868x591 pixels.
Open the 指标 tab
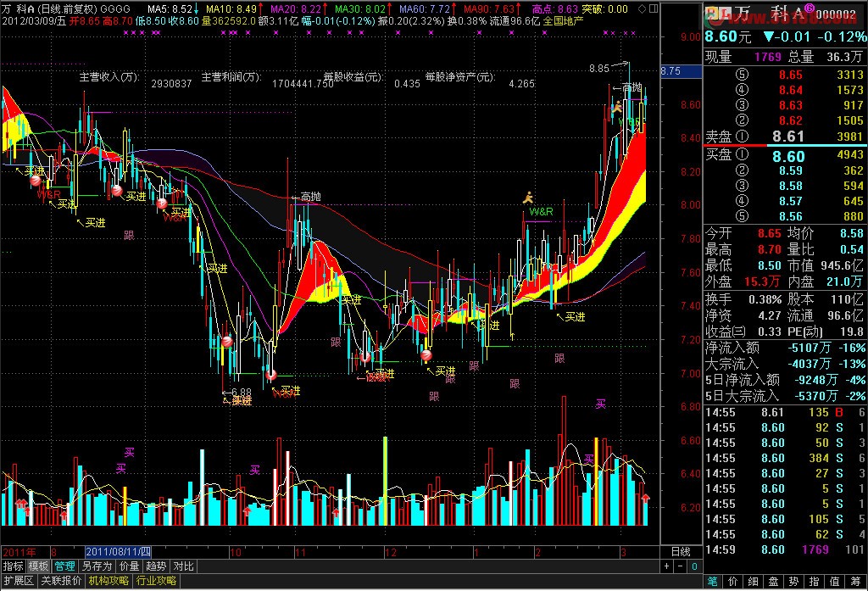point(14,566)
